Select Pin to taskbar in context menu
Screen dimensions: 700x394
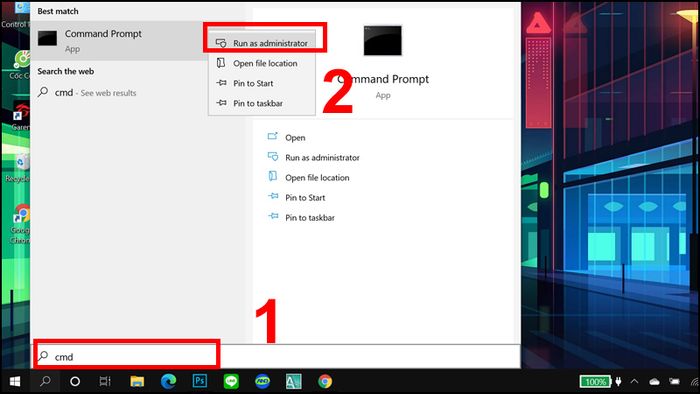click(x=262, y=103)
